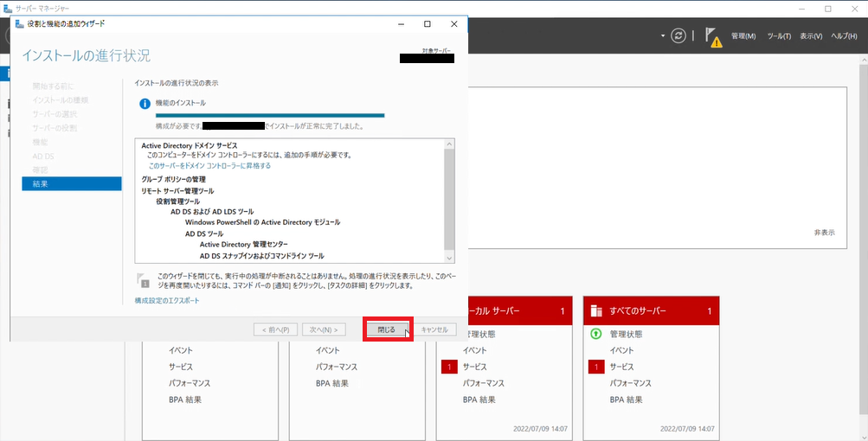The image size is (868, 441).
Task: Click the wizard title bar icon
Action: [x=19, y=24]
